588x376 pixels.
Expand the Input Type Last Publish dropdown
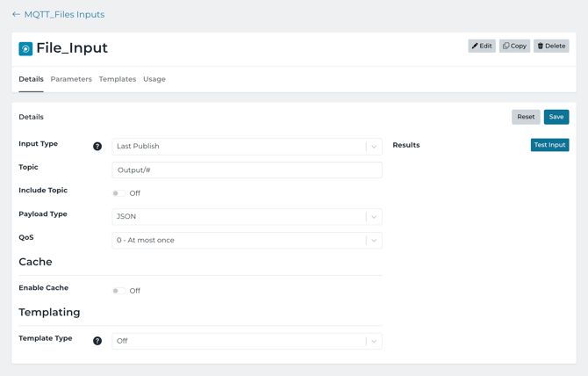(x=247, y=147)
